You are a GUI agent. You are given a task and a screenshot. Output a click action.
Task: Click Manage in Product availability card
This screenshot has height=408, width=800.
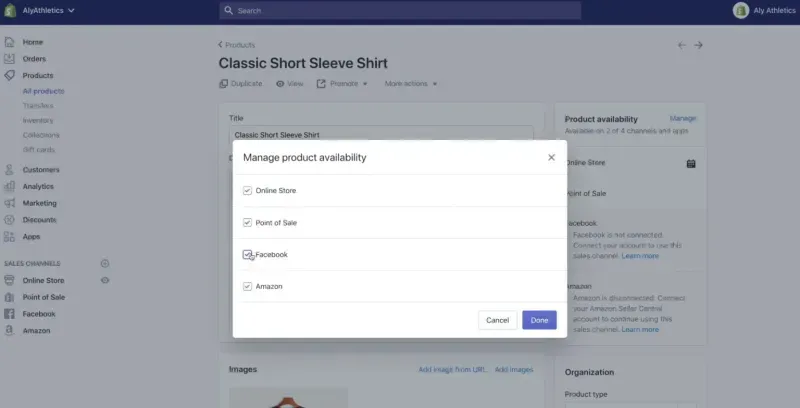[x=683, y=118]
